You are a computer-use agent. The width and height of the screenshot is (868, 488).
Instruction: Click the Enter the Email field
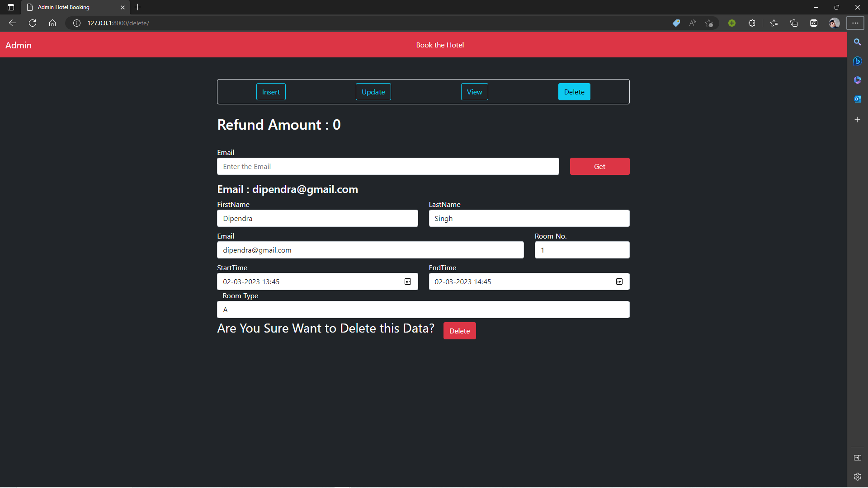point(388,166)
